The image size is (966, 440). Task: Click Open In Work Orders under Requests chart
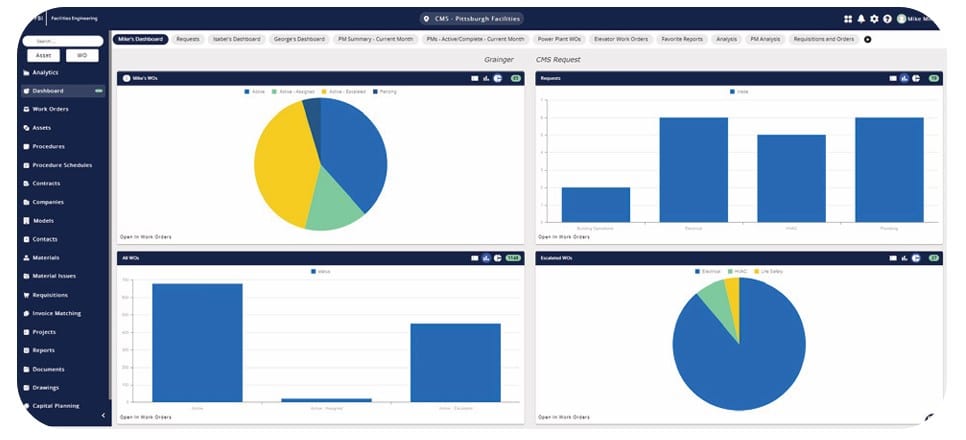(x=565, y=237)
